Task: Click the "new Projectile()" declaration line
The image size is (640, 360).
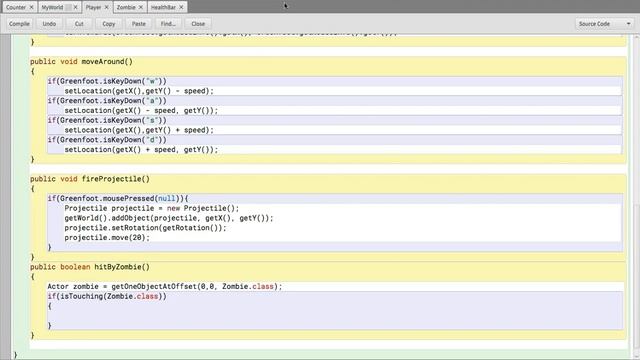Action: click(x=152, y=209)
